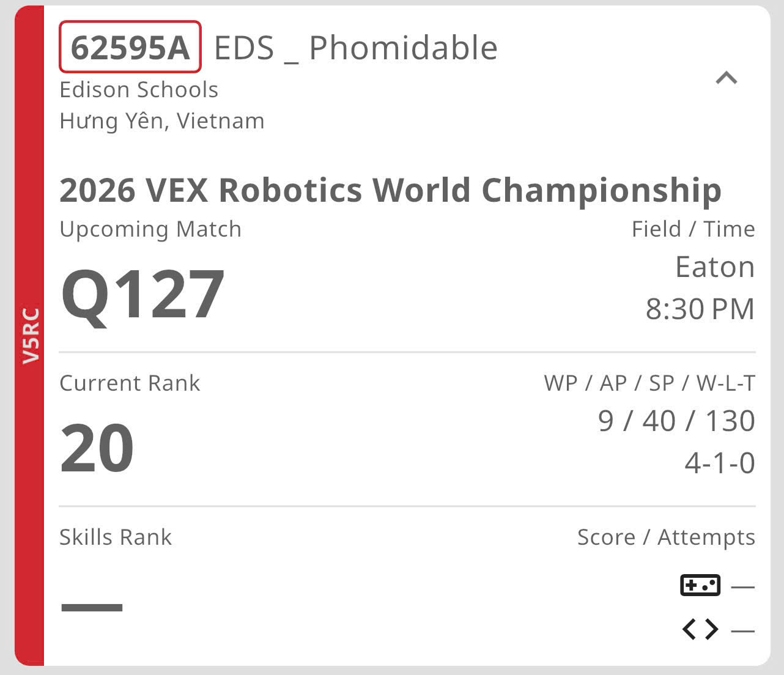Viewport: 784px width, 675px height.
Task: Open the 2026 VEX Robotics World Championship event
Action: (x=390, y=190)
